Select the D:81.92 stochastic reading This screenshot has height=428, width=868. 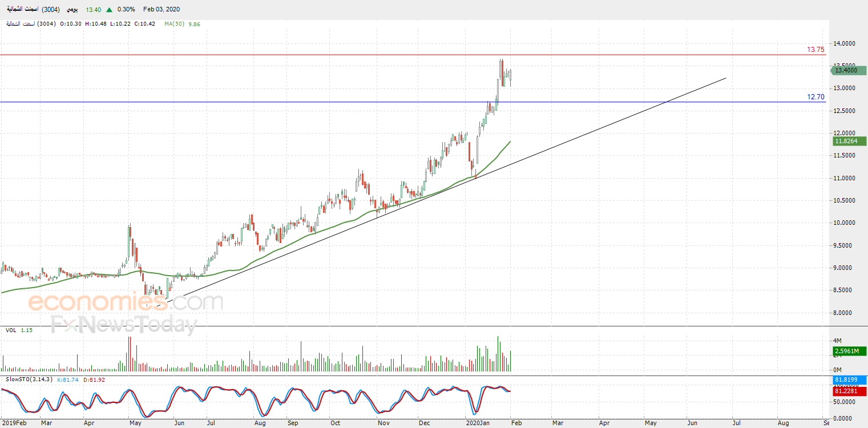tap(94, 379)
